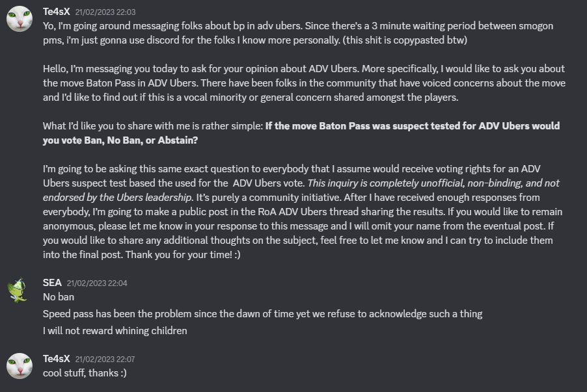Click the Te4sX username on the last message
This screenshot has height=392, width=587.
coord(56,359)
